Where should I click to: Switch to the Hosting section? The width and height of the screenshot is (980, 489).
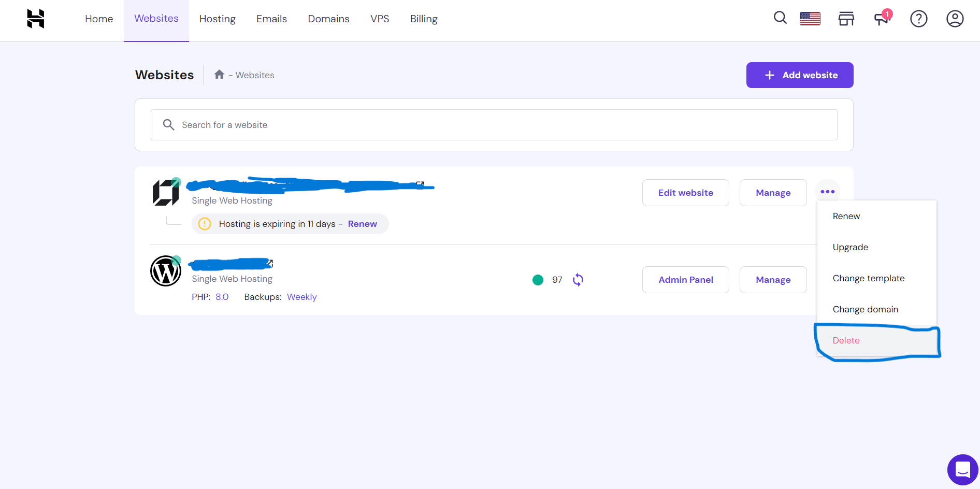pyautogui.click(x=217, y=19)
